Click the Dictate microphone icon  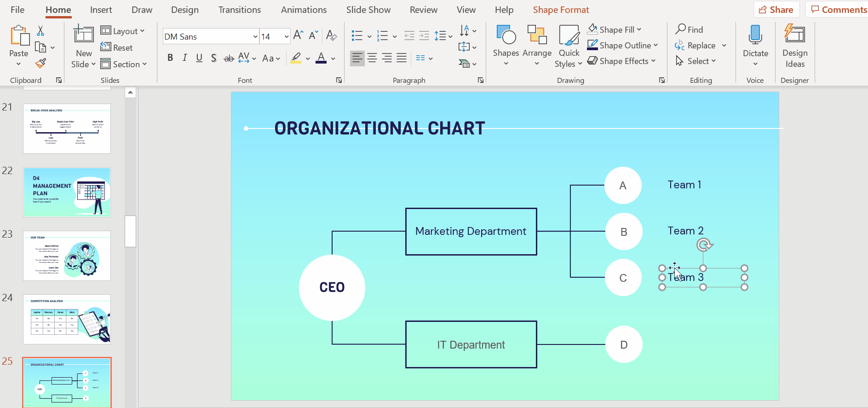point(755,41)
